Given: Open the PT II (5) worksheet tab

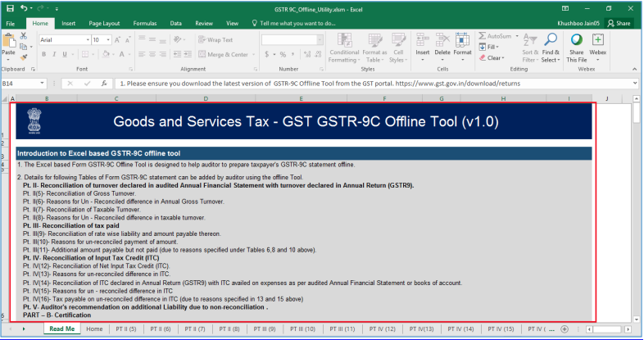Looking at the screenshot, I should tap(125, 329).
